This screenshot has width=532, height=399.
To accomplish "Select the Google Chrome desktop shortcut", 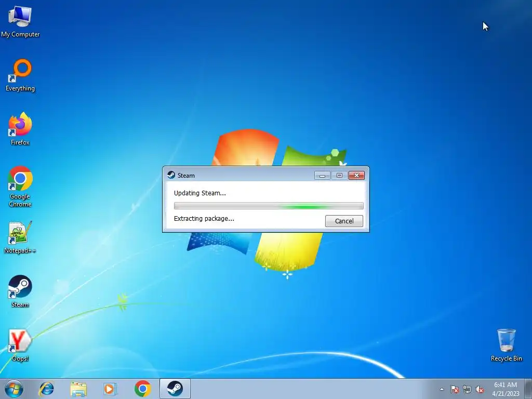I will coord(20,187).
